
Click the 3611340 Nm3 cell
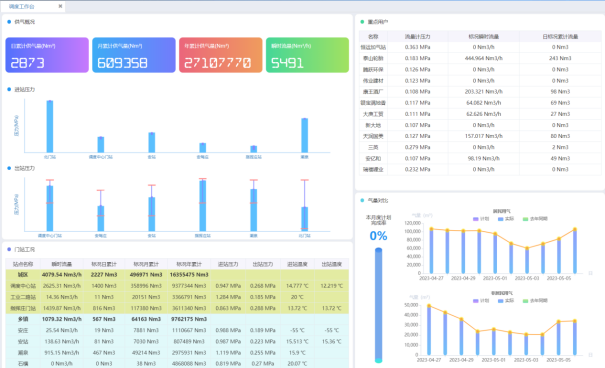click(x=189, y=308)
